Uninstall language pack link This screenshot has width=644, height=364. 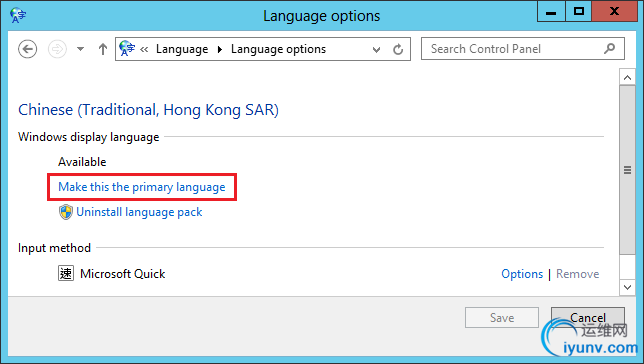(x=139, y=212)
